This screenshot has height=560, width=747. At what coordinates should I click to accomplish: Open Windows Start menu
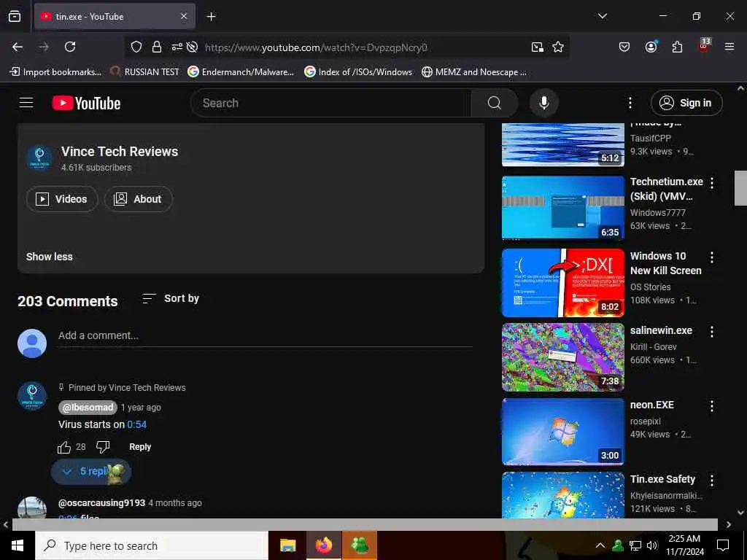tap(18, 545)
